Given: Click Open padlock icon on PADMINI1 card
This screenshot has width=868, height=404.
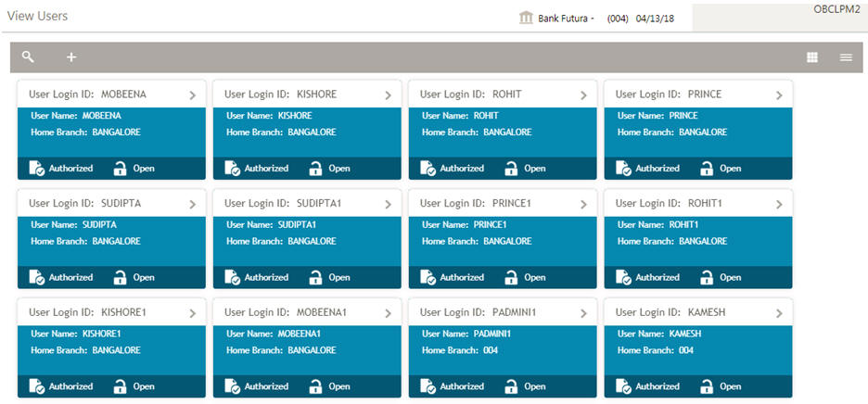Looking at the screenshot, I should 511,386.
